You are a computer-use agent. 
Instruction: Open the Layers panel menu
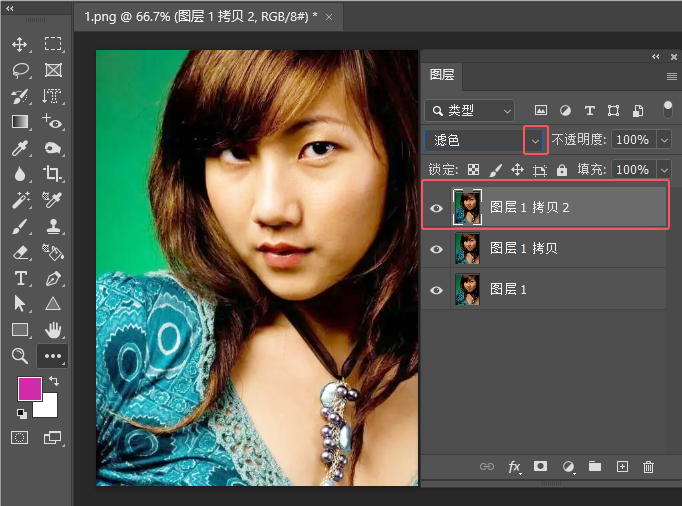click(x=672, y=77)
